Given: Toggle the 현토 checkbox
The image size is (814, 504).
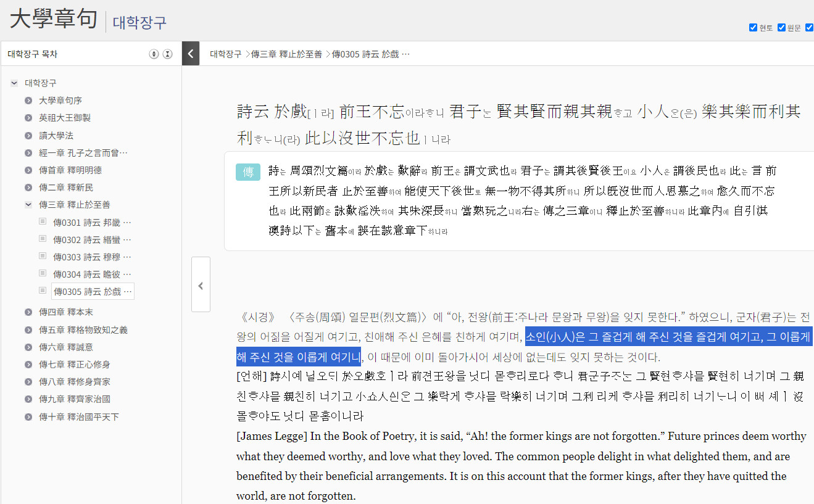Looking at the screenshot, I should 753,28.
